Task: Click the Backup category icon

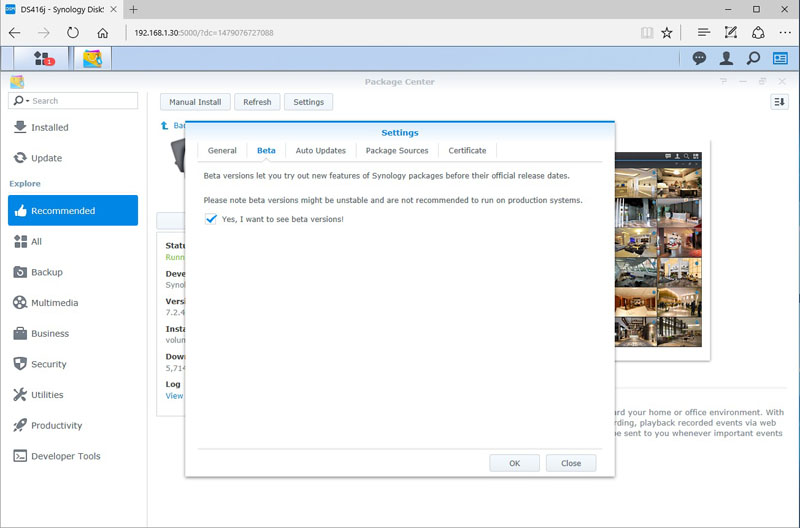Action: (20, 272)
